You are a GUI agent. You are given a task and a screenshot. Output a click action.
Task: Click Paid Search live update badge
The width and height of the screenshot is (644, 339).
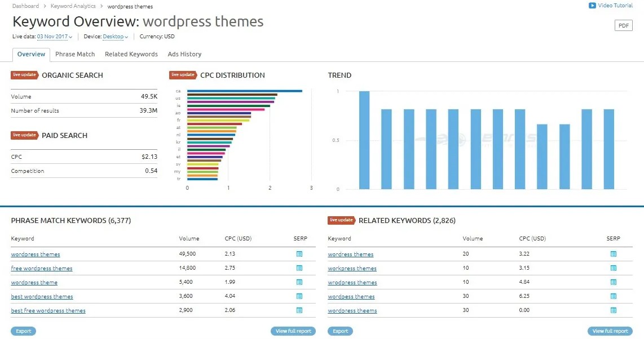[x=25, y=135]
